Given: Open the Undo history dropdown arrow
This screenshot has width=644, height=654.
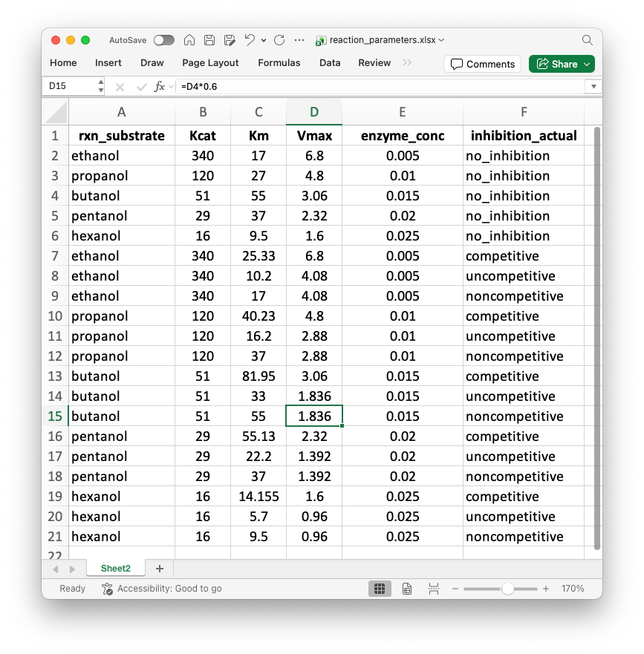Looking at the screenshot, I should [263, 41].
